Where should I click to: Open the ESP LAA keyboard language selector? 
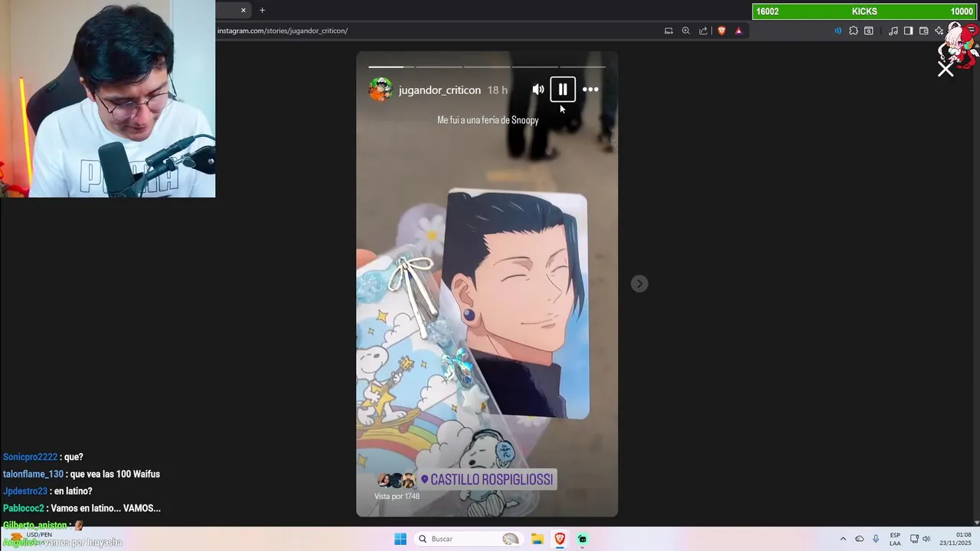pos(895,539)
